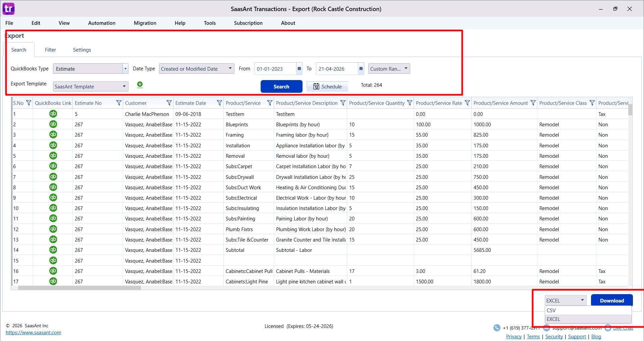Open the Blog link
This screenshot has height=341, width=644.
pos(596,337)
